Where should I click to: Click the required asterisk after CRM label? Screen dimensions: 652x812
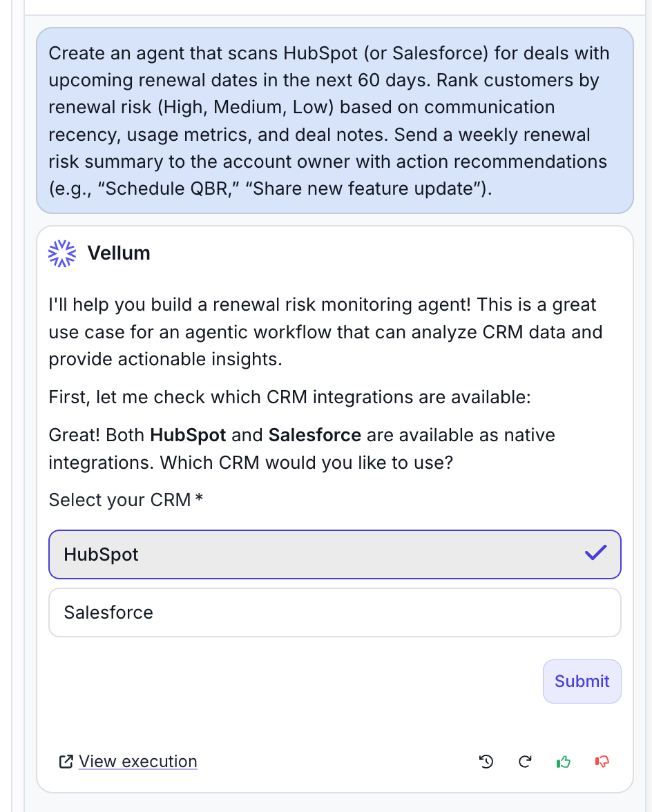pyautogui.click(x=199, y=499)
